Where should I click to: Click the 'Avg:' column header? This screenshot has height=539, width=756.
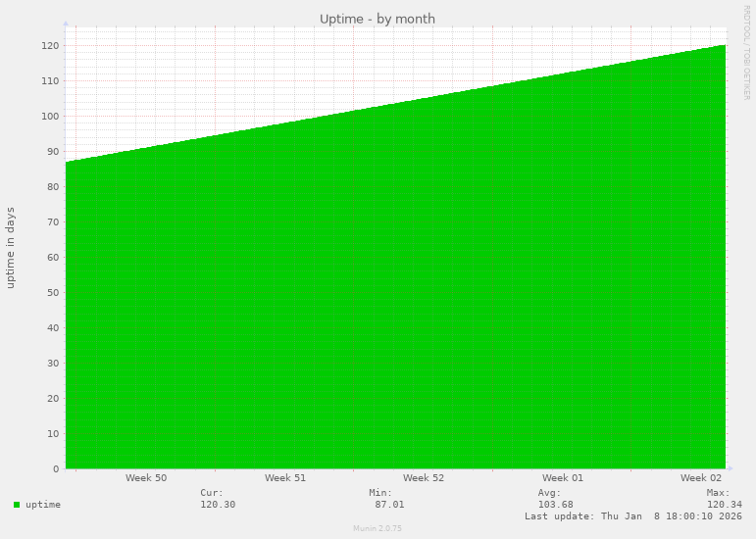click(x=550, y=493)
